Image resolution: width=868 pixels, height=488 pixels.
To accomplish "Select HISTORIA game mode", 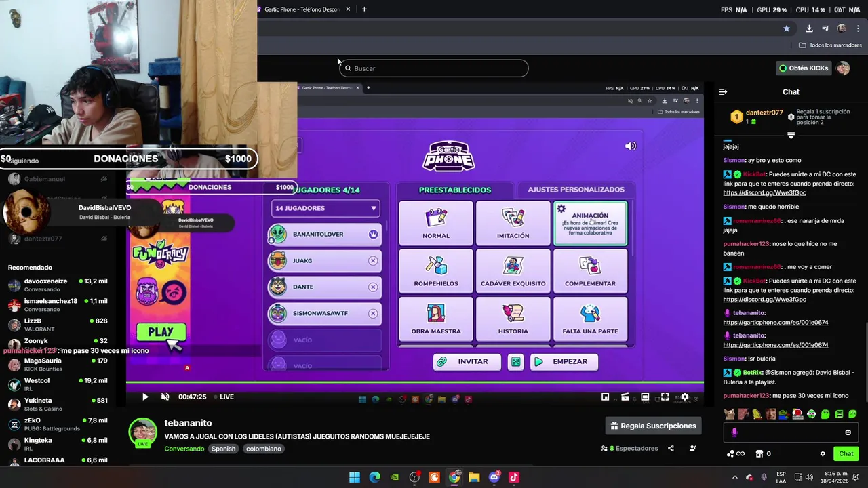I will click(513, 319).
